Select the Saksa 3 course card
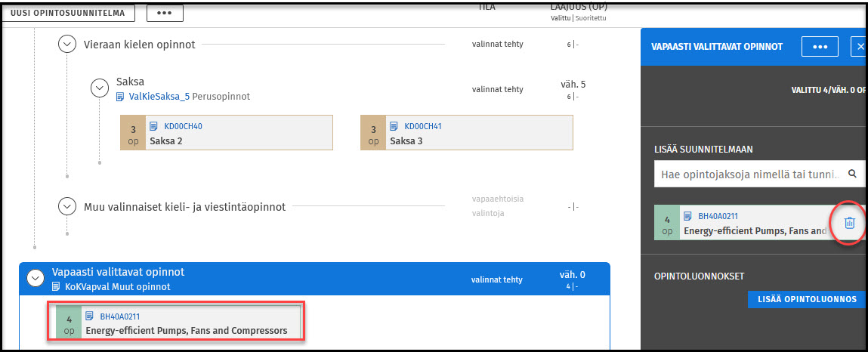The image size is (868, 352). pyautogui.click(x=466, y=133)
